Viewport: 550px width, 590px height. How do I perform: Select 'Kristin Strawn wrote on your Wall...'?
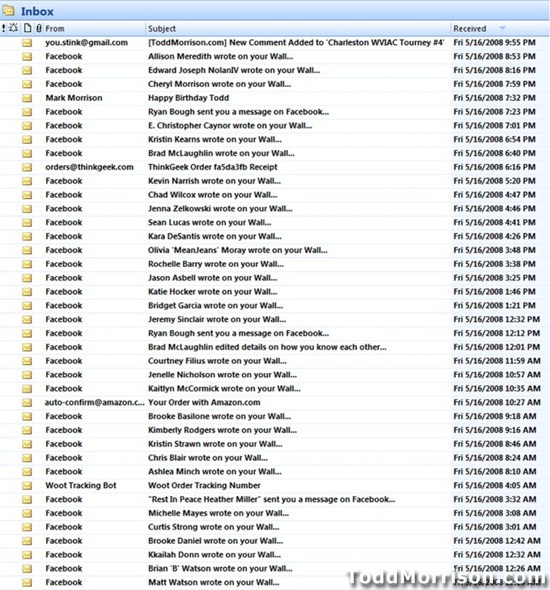point(215,444)
